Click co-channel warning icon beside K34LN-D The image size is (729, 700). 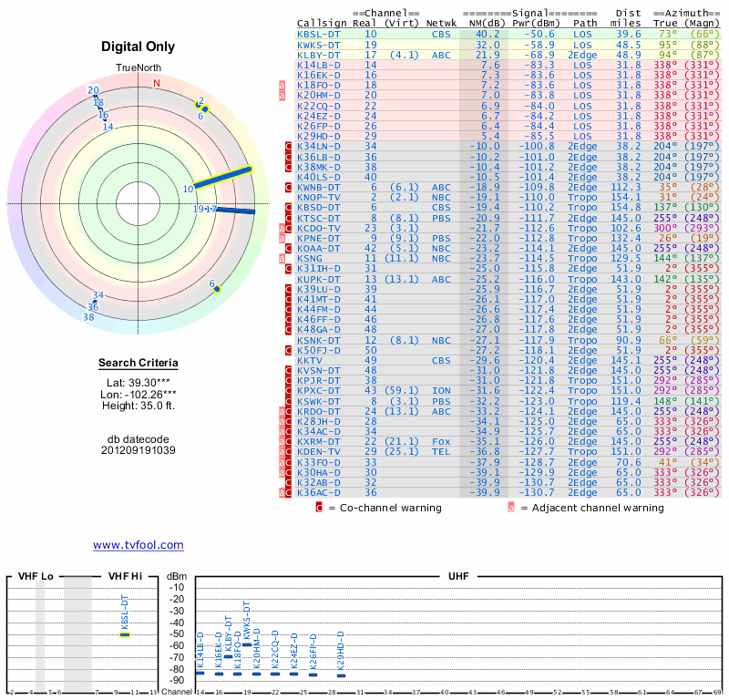289,146
